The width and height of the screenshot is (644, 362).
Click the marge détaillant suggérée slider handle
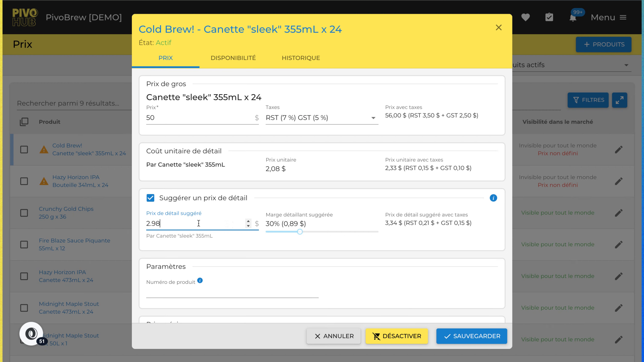coord(300,232)
